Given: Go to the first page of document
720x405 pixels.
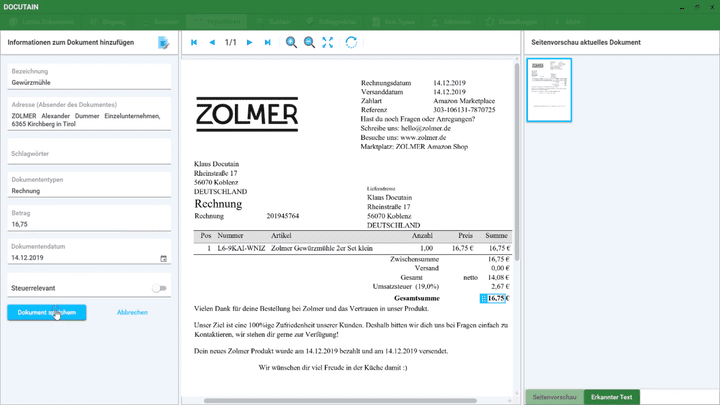Looking at the screenshot, I should click(x=194, y=43).
